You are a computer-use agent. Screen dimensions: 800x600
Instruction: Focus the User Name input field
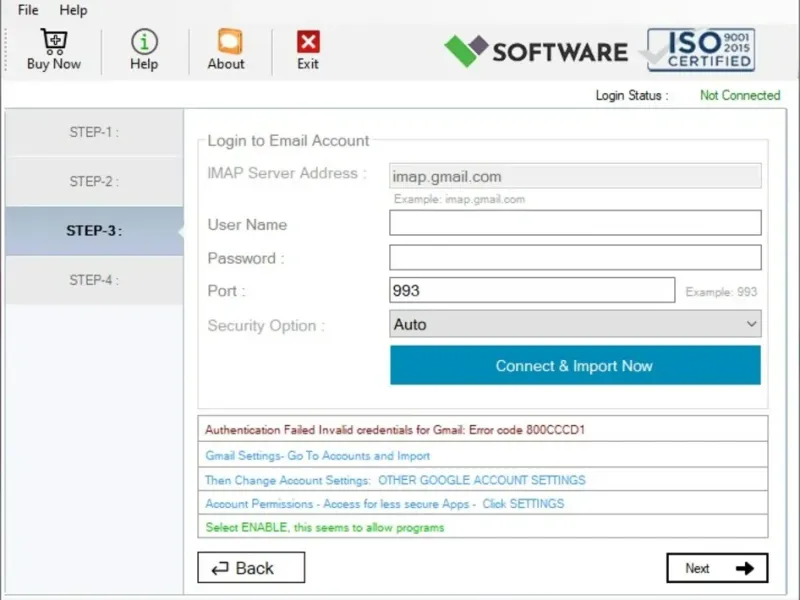pyautogui.click(x=575, y=223)
